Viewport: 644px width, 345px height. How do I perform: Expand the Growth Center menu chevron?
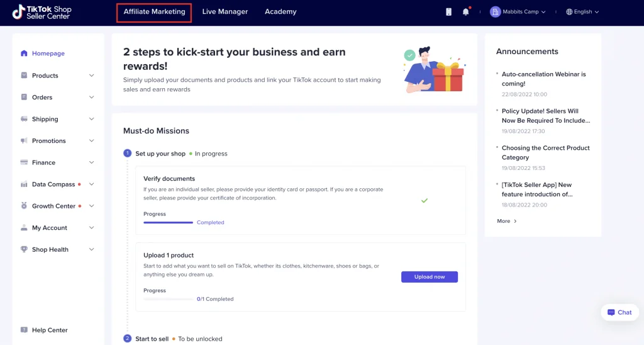tap(92, 206)
